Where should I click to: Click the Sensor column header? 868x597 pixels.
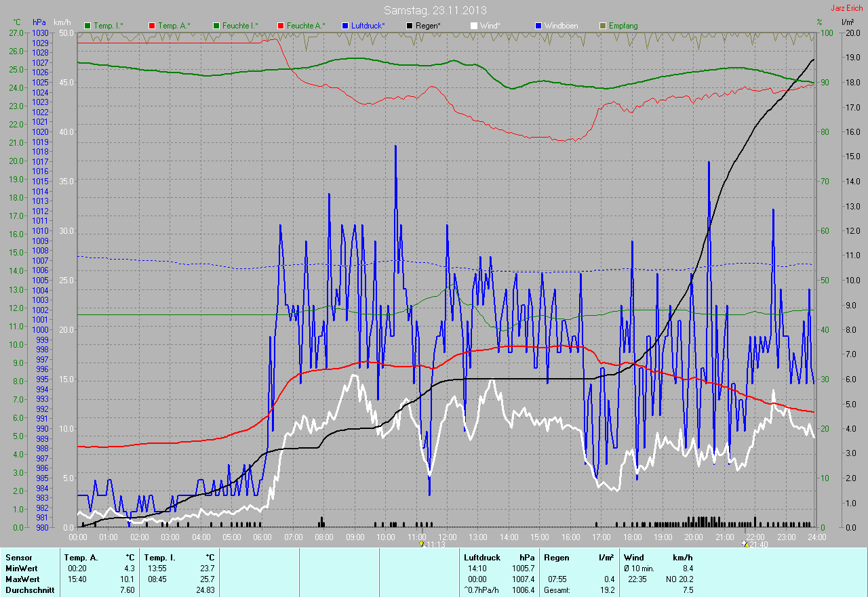pos(18,558)
